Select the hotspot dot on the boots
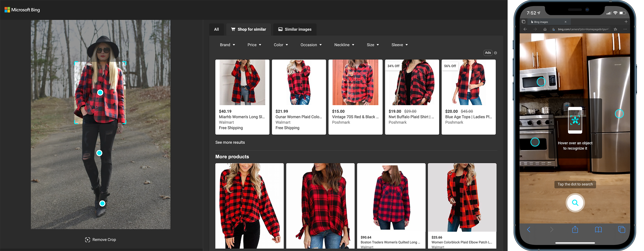644x251 pixels. [102, 204]
